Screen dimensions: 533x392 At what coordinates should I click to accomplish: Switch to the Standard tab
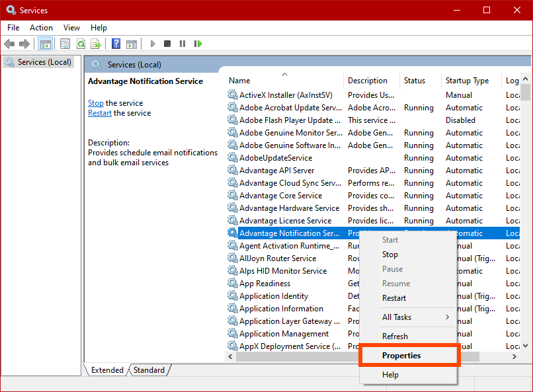click(x=149, y=370)
